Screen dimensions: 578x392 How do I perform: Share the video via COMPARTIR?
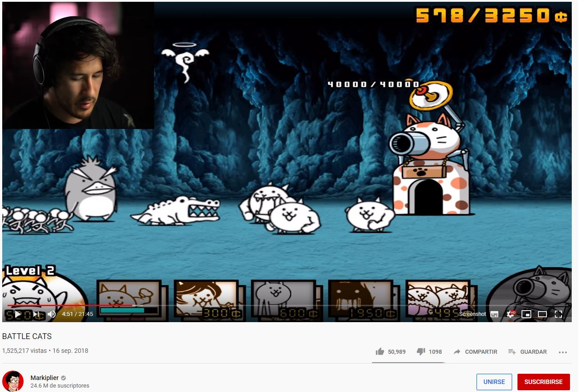tap(475, 352)
